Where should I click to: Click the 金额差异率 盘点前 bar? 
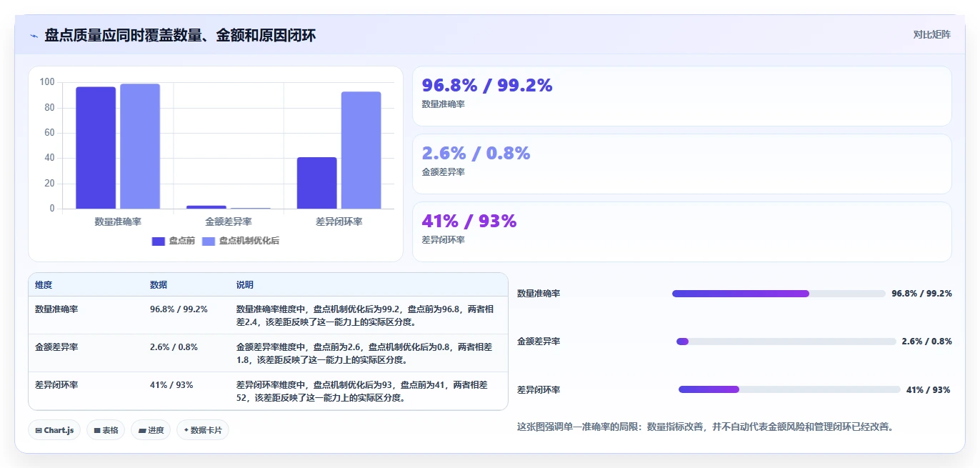[x=206, y=207]
